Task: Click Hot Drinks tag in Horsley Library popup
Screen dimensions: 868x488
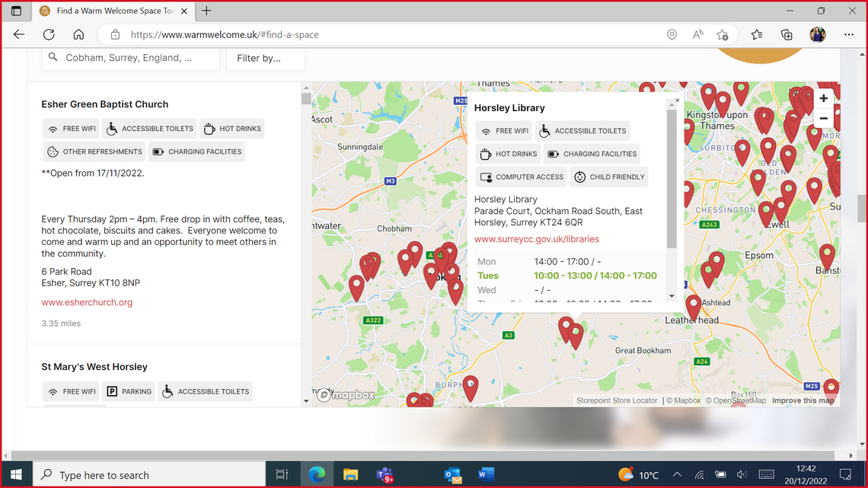Action: (508, 154)
